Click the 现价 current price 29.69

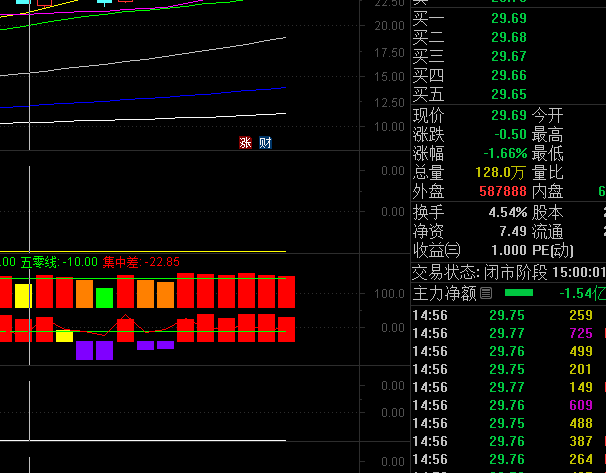[x=509, y=115]
